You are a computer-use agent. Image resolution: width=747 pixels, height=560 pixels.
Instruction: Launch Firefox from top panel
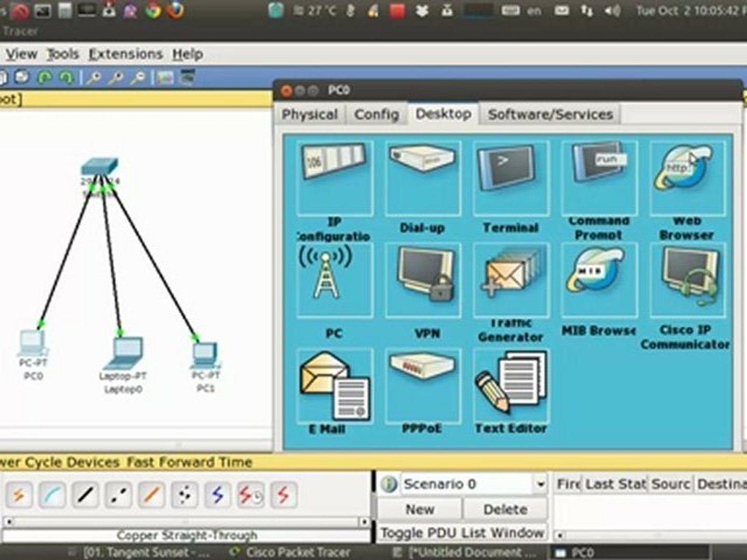176,9
